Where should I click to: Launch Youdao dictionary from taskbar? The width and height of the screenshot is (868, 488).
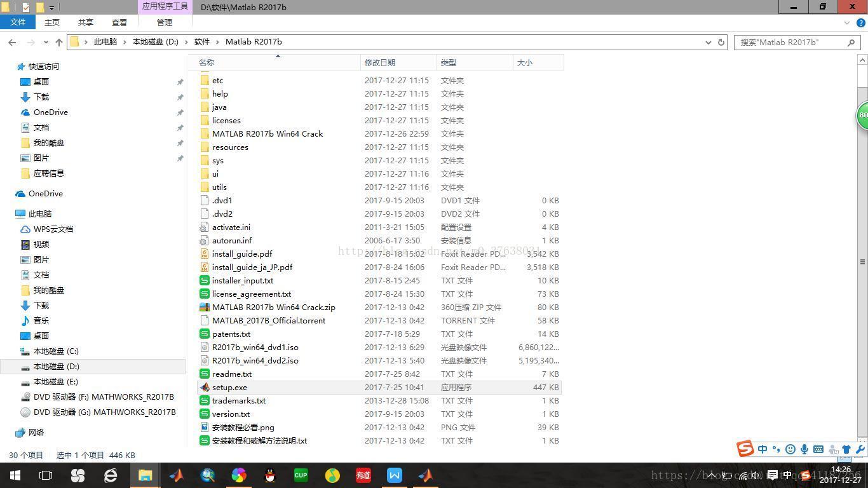363,475
